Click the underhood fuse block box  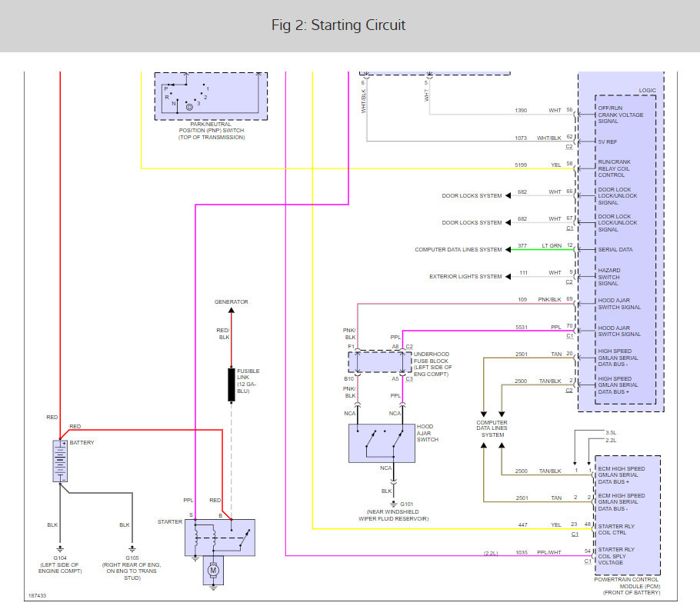380,362
